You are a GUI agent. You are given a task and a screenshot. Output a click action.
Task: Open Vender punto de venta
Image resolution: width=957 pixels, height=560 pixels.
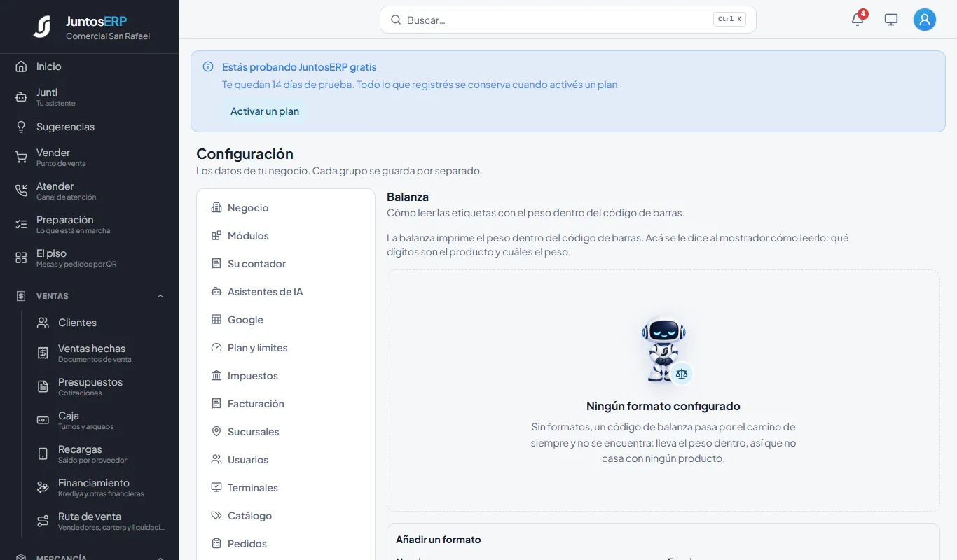click(90, 157)
